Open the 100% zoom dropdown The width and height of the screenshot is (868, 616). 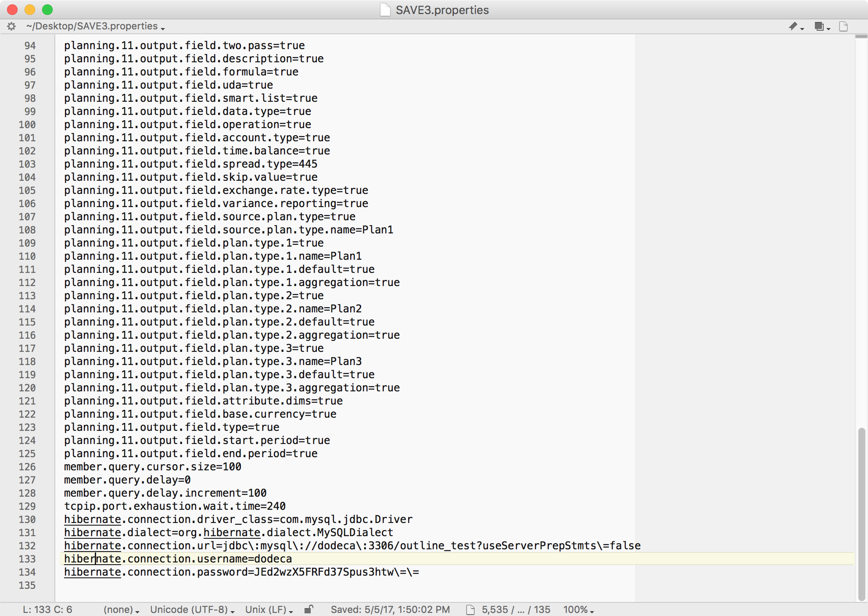(578, 609)
